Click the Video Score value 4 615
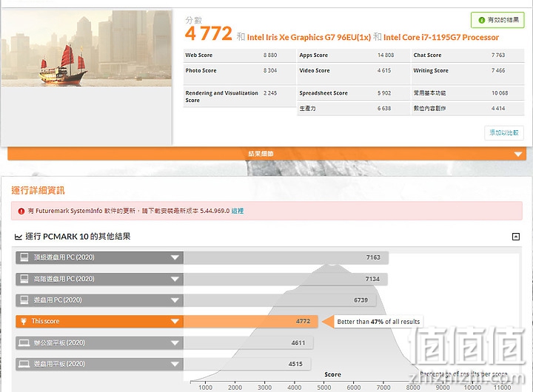This screenshot has width=533, height=392. (x=384, y=70)
